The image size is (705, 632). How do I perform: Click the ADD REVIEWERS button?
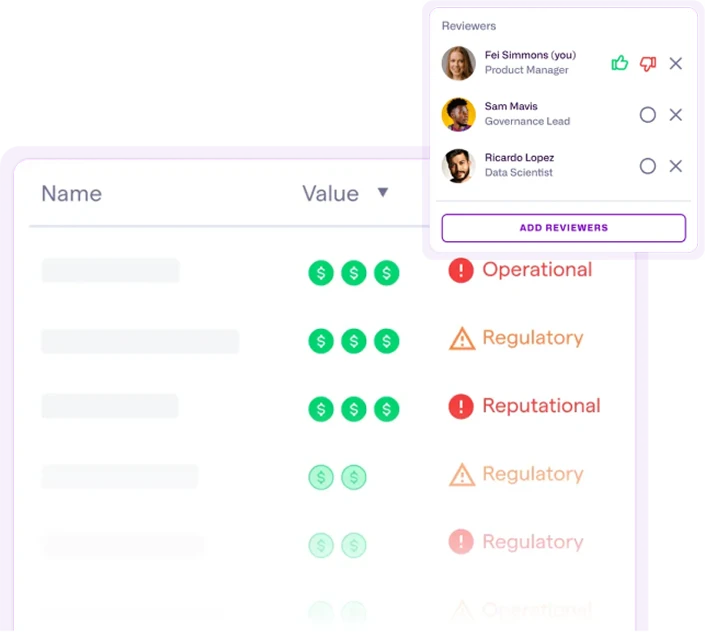tap(563, 228)
